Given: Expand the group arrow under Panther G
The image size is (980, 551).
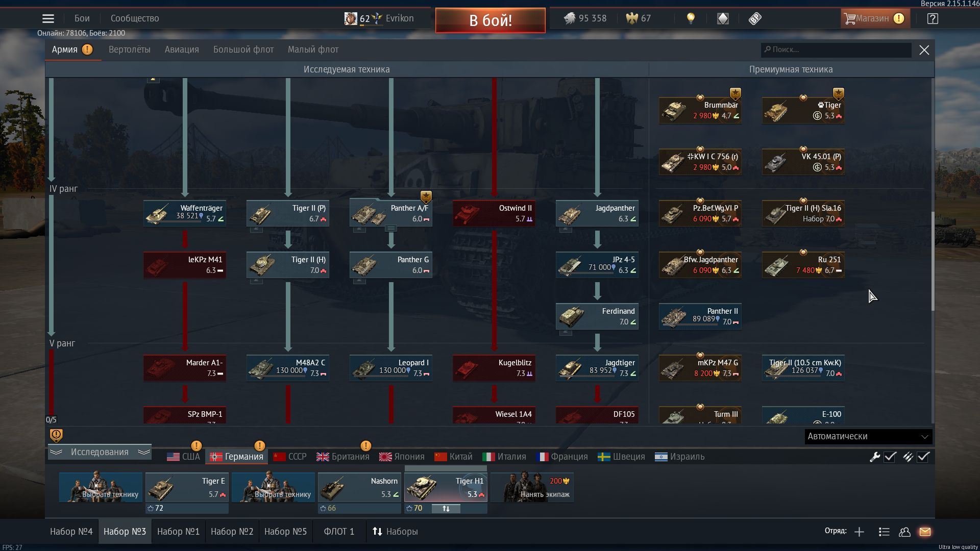Looking at the screenshot, I should coord(359,281).
